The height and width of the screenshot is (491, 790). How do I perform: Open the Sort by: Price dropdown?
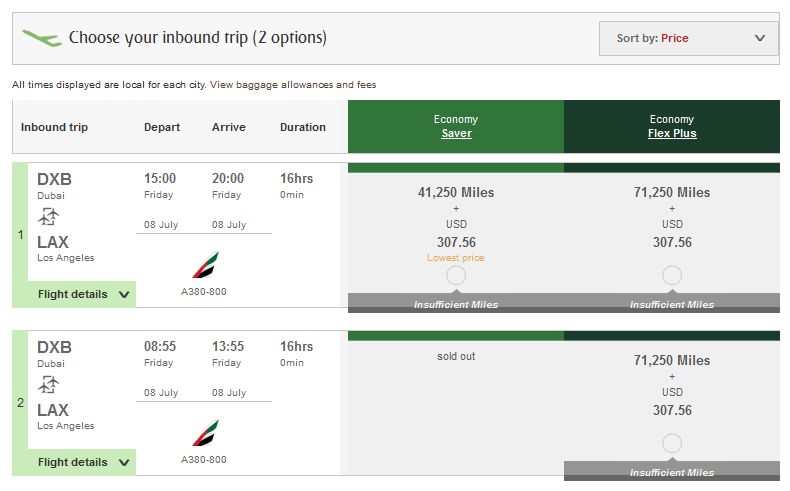coord(689,38)
